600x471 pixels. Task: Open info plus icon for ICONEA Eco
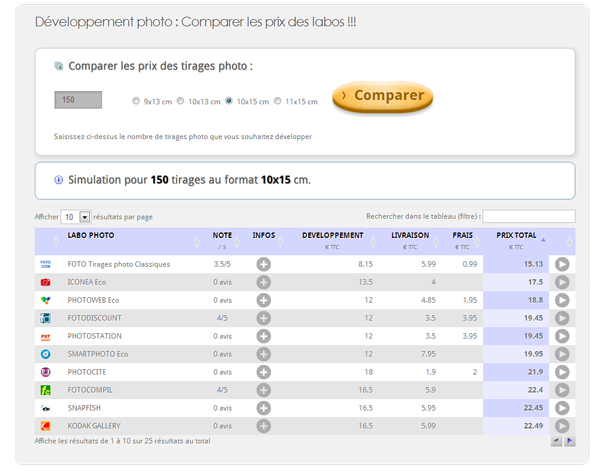[263, 282]
